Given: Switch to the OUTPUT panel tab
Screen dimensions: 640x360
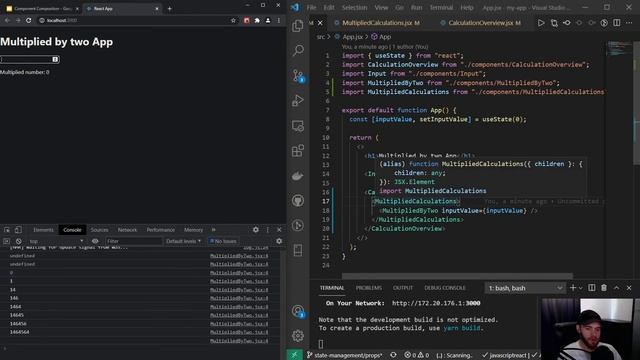Looking at the screenshot, I should coord(403,288).
